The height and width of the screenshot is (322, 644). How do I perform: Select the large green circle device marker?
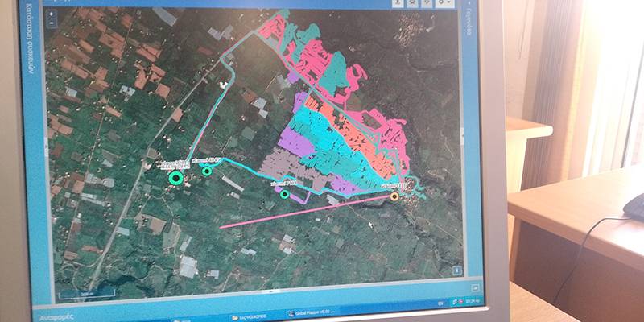coord(176,178)
